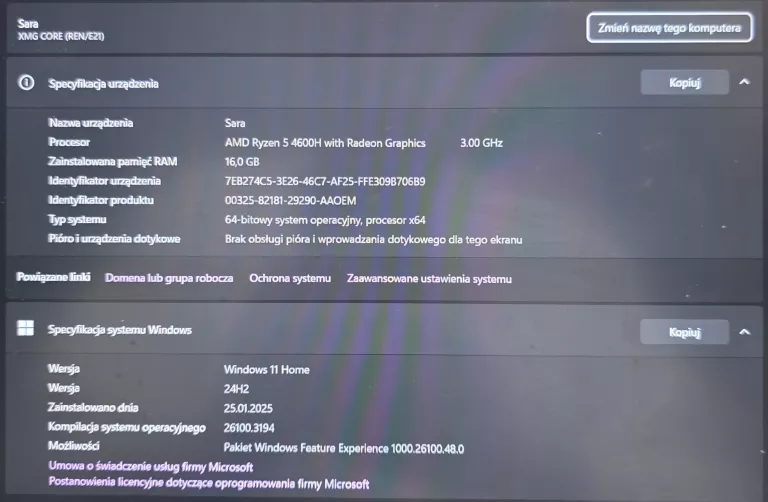Screen dimensions: 768x502
Task: Click product ID '00325-82181-29290-AAOEM'
Action: click(x=290, y=200)
